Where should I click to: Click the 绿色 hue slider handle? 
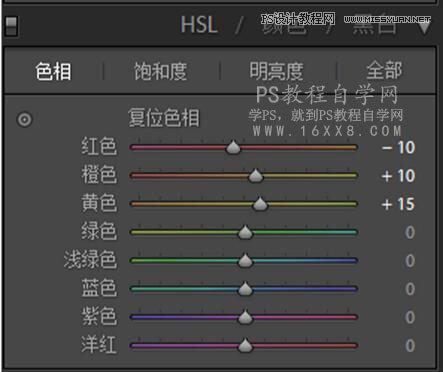click(245, 232)
